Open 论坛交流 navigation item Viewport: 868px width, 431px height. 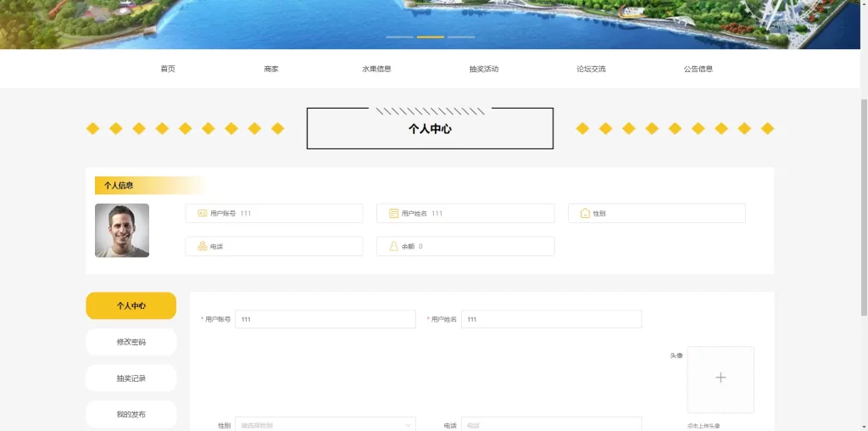point(591,69)
